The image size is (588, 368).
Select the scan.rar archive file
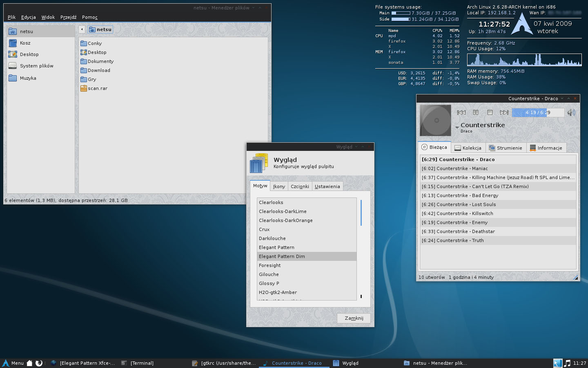click(94, 88)
